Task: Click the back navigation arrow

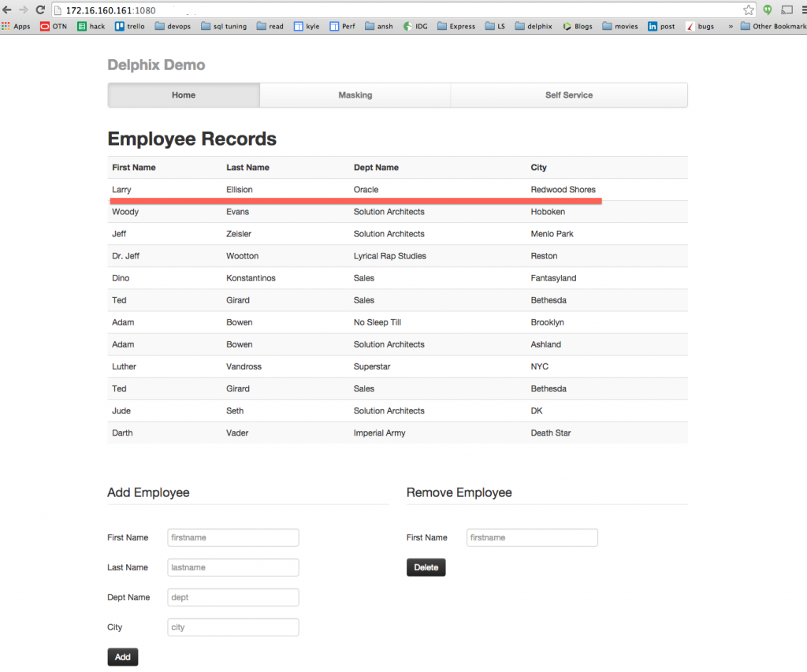Action: (x=8, y=11)
